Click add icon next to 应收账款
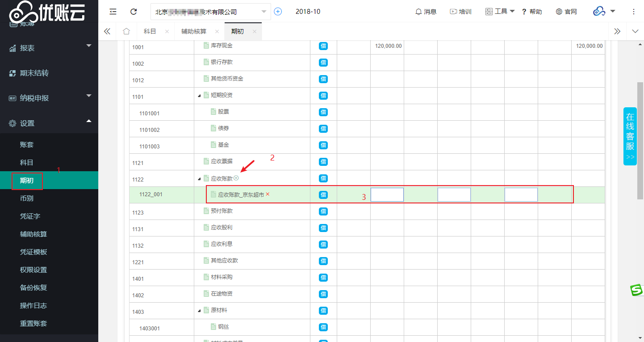 (236, 178)
